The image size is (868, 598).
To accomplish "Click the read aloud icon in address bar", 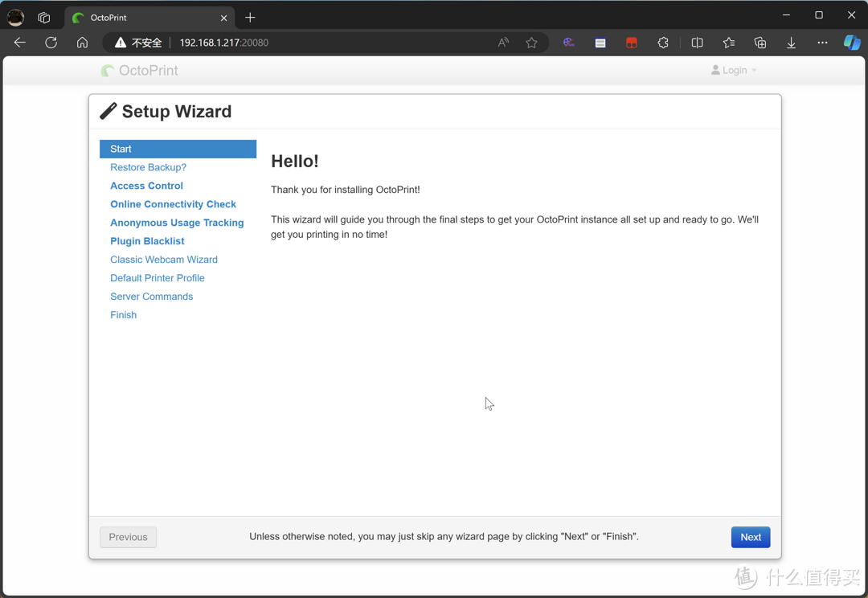I will [503, 43].
